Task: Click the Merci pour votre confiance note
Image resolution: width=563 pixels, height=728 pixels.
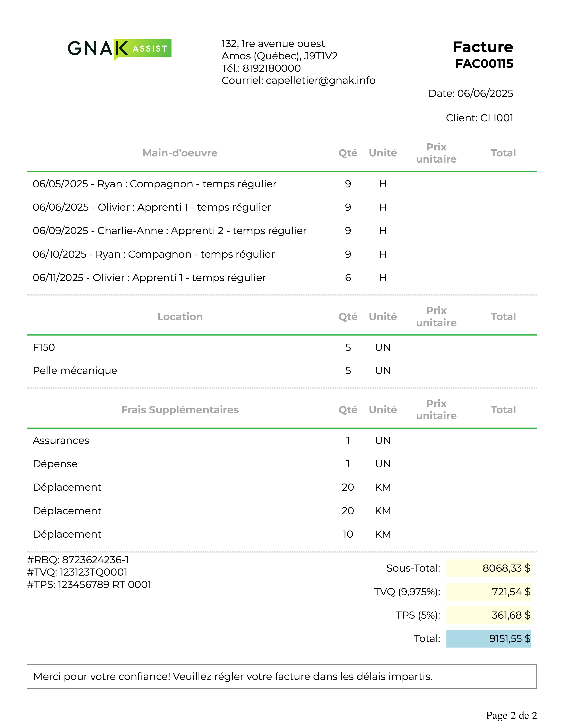Action: (x=281, y=677)
